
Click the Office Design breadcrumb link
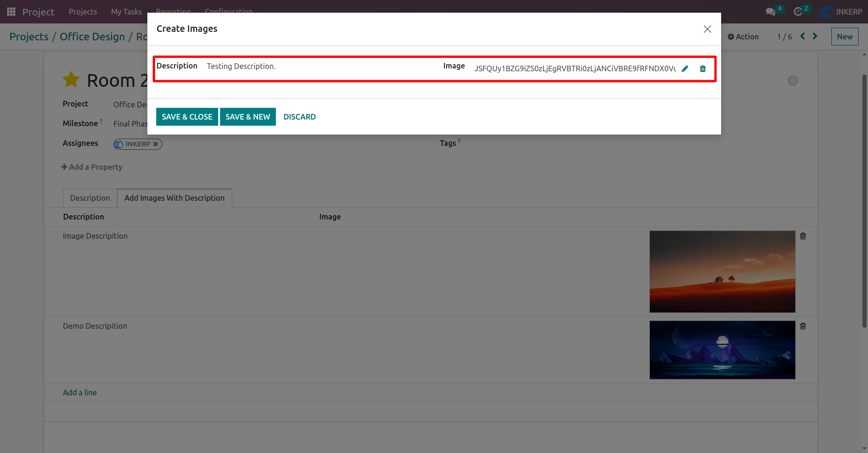pos(92,37)
